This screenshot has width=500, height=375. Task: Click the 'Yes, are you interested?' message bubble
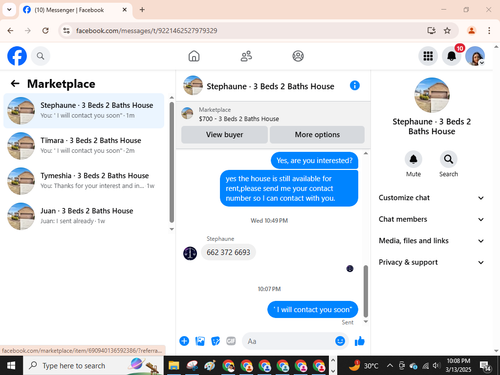point(314,161)
